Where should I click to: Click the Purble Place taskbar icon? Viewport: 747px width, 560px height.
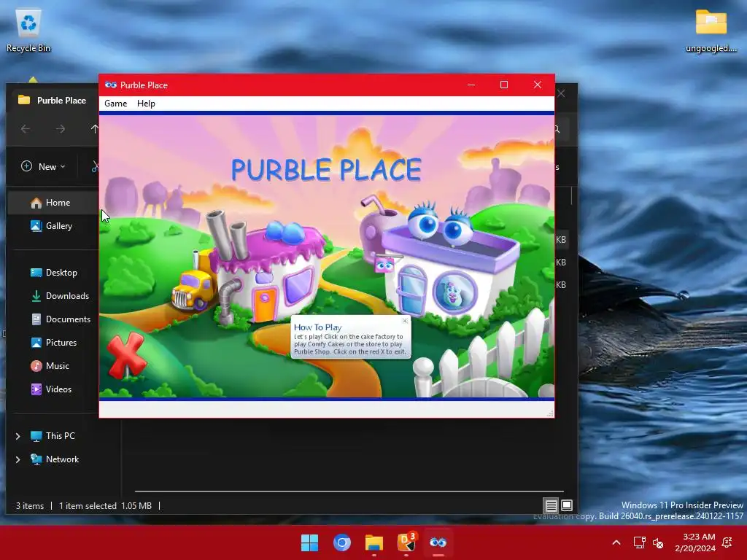tap(438, 542)
